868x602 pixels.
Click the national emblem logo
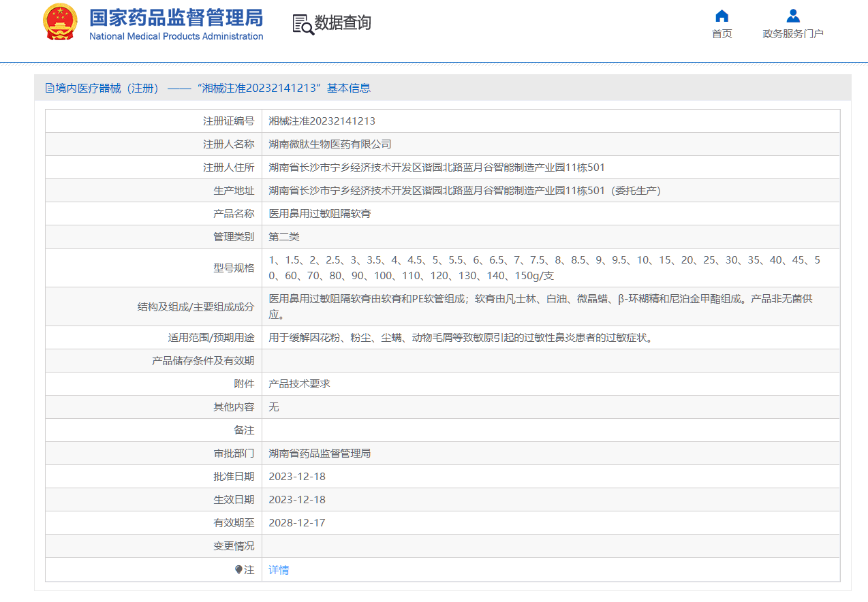tap(61, 22)
